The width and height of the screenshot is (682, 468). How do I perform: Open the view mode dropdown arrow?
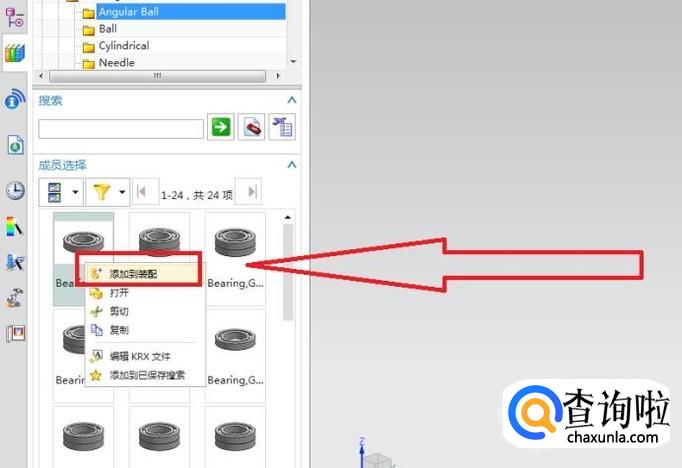click(x=75, y=192)
